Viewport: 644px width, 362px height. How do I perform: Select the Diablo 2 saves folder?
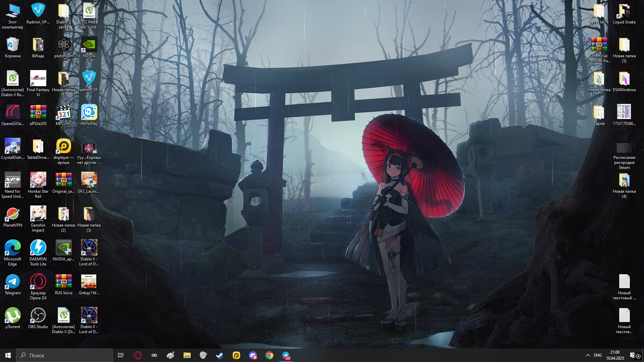tap(64, 16)
